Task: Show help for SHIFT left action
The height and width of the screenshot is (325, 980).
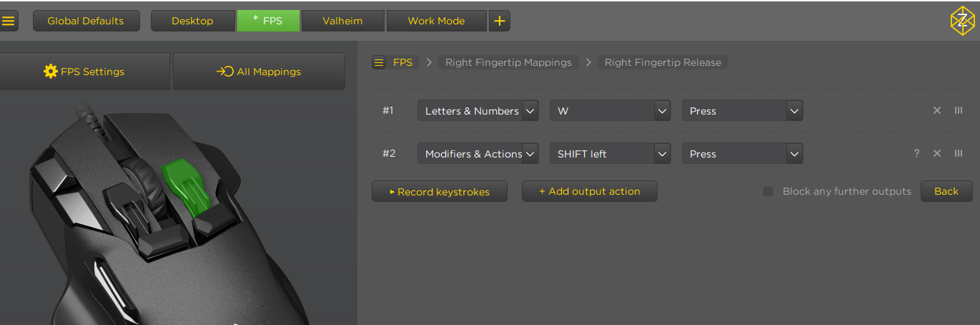Action: [x=916, y=154]
